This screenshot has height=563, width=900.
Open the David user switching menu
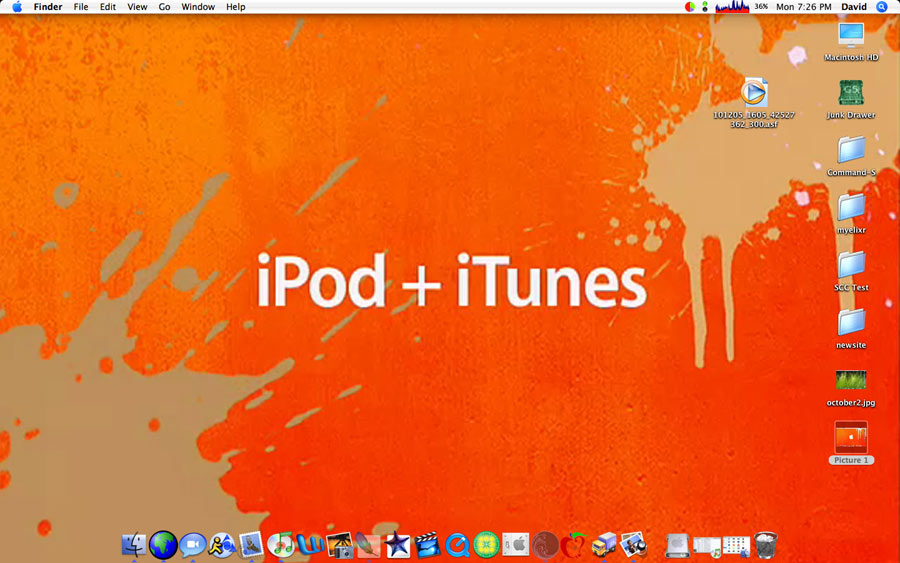point(854,7)
